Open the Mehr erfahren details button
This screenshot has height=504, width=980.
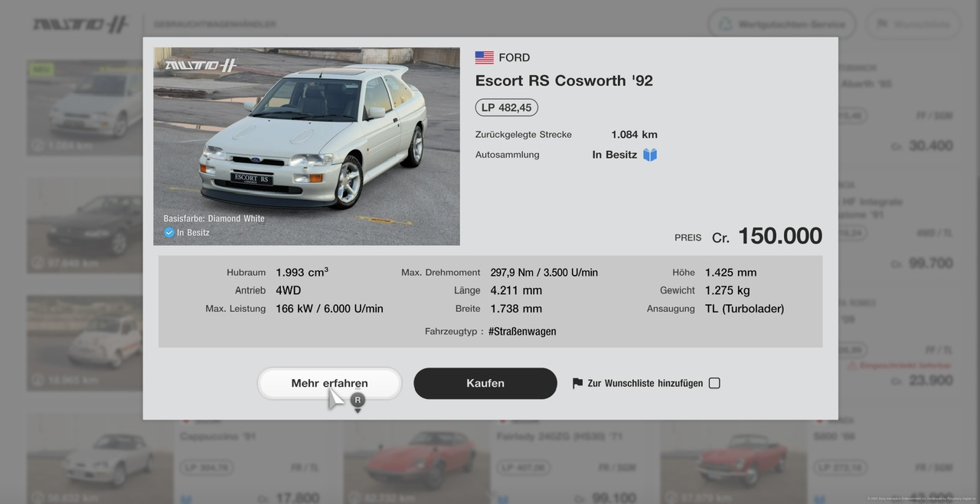[x=329, y=383]
